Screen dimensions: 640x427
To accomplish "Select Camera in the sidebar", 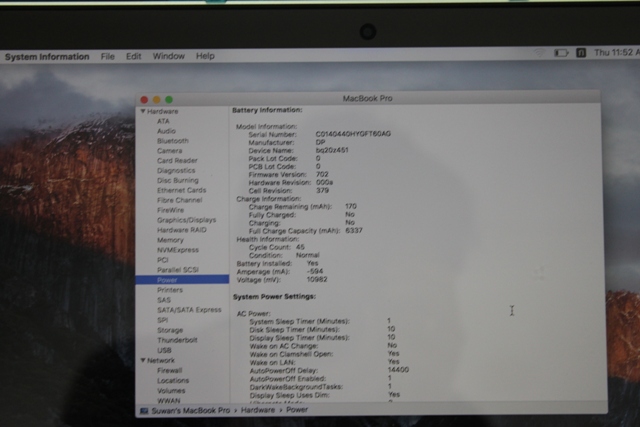I will [x=170, y=151].
